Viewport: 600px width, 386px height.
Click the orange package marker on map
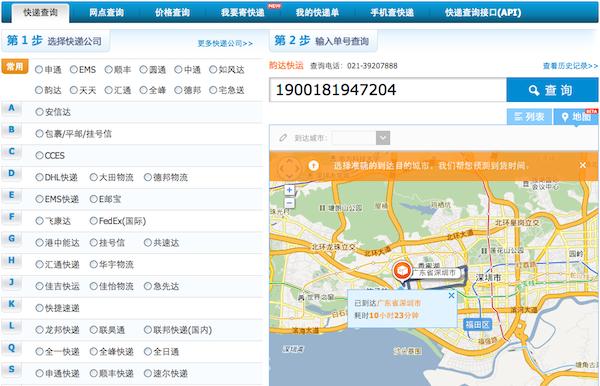coord(402,270)
